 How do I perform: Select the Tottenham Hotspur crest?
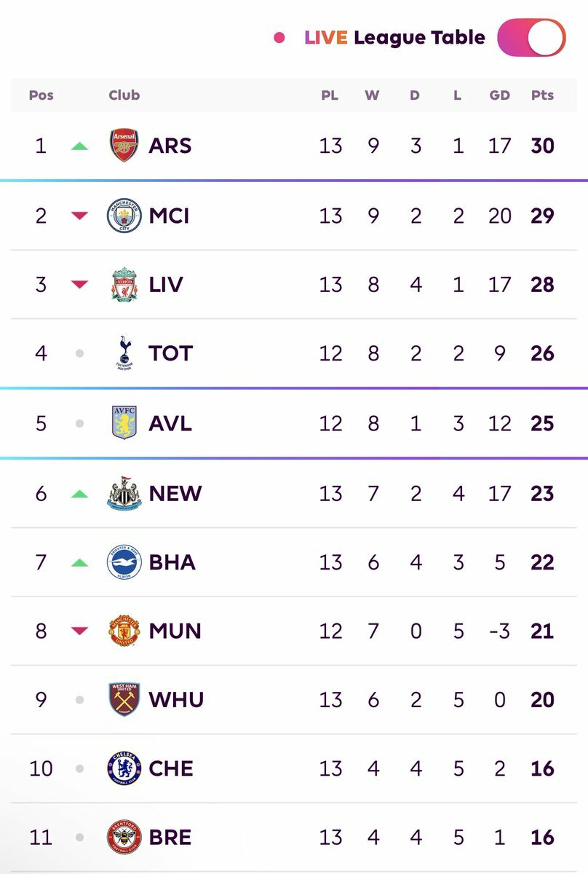(124, 353)
